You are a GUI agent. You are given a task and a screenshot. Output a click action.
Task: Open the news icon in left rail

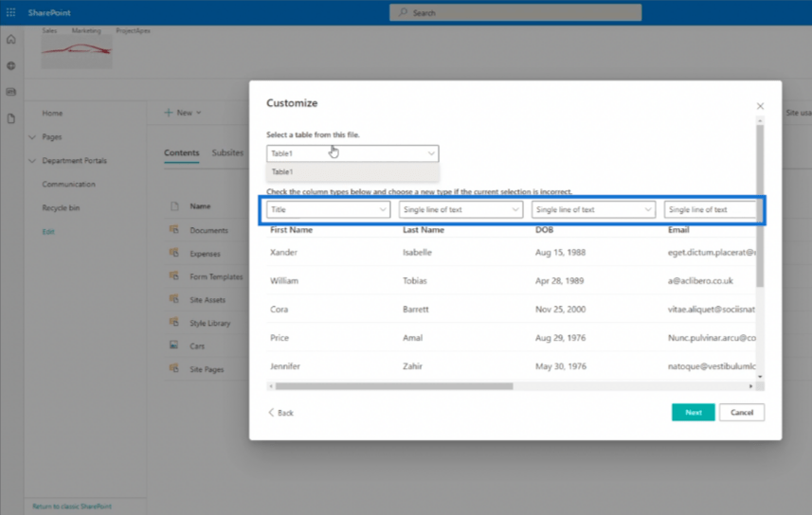click(10, 92)
